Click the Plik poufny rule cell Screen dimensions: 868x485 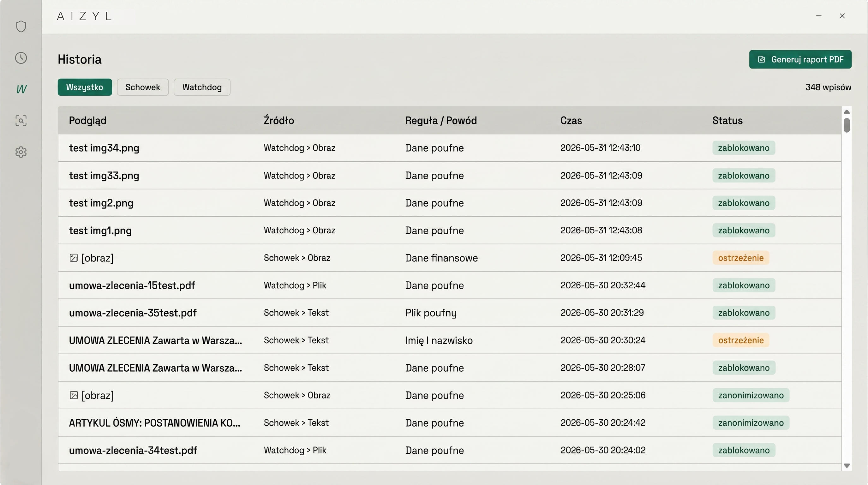(x=431, y=313)
